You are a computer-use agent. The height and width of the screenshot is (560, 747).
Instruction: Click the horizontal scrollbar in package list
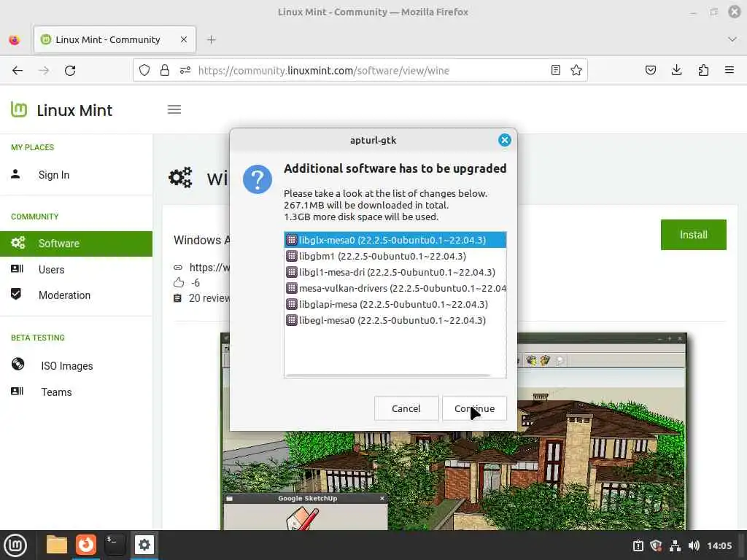point(388,376)
